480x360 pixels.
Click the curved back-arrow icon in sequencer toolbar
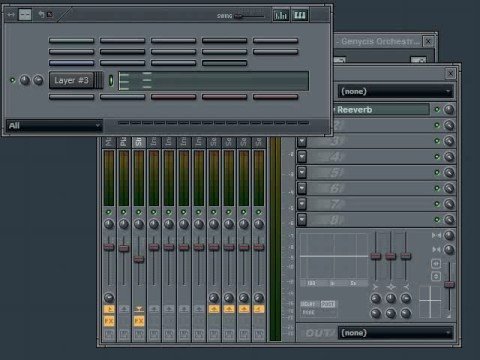tap(41, 14)
